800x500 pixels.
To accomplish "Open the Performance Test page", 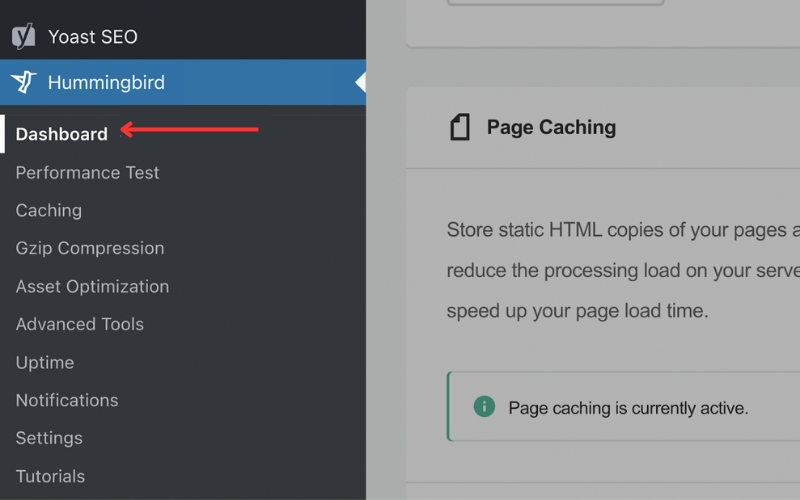I will [x=87, y=172].
